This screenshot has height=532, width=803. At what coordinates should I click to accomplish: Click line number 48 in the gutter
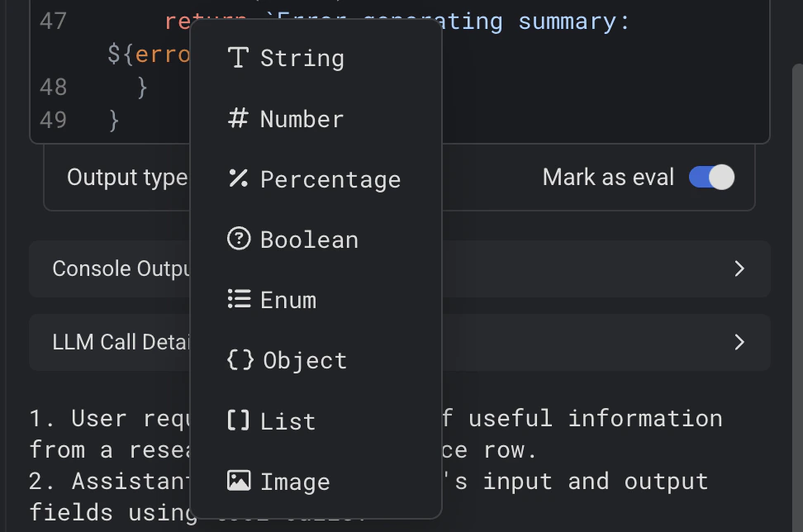click(x=53, y=87)
